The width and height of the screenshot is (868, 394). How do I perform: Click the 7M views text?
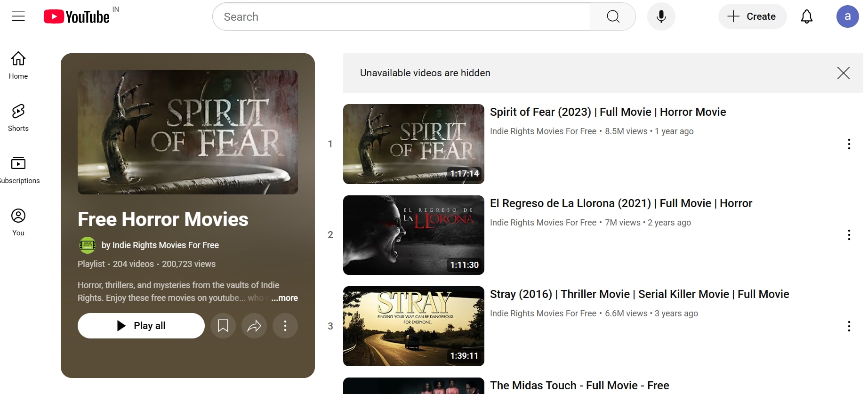tap(623, 223)
